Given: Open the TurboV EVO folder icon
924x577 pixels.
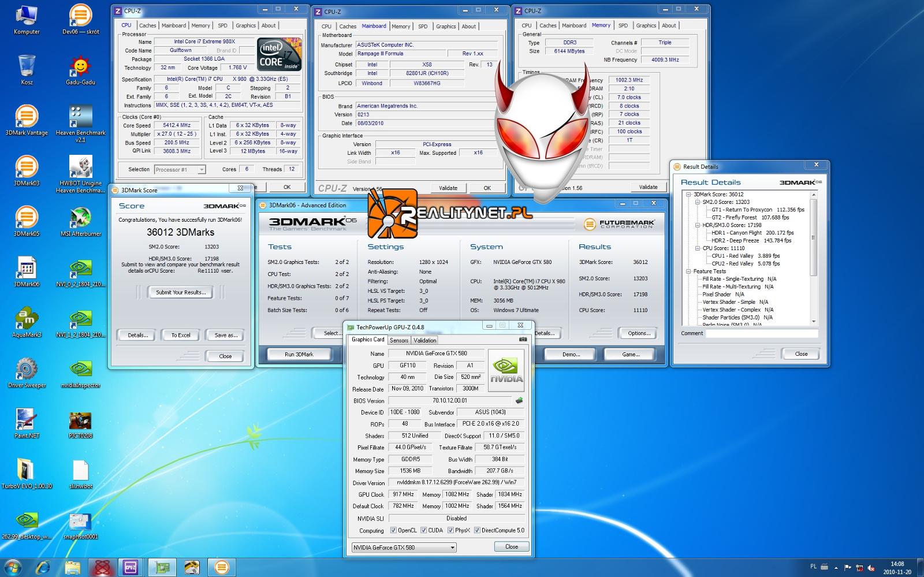Looking at the screenshot, I should click(x=27, y=474).
